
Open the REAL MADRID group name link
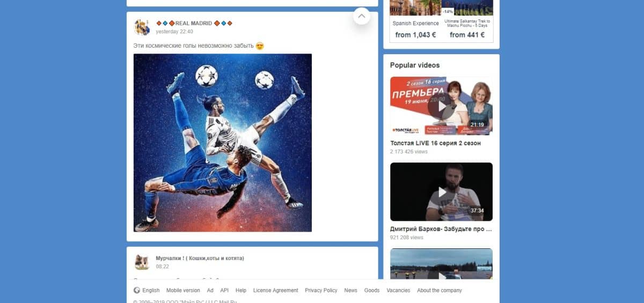(194, 24)
